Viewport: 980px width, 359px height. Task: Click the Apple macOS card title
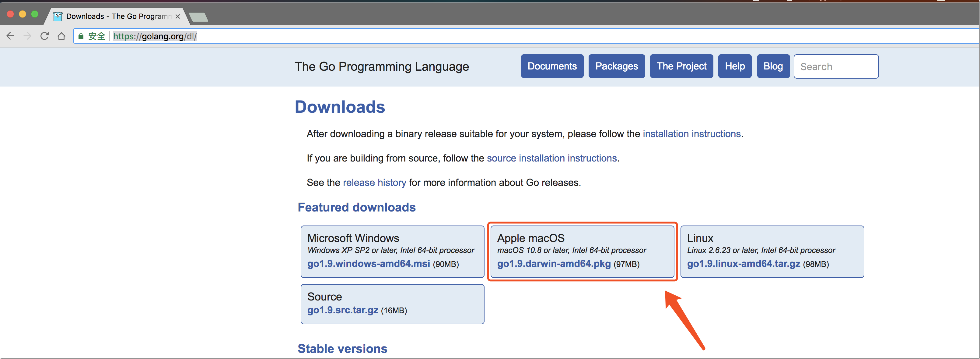531,238
